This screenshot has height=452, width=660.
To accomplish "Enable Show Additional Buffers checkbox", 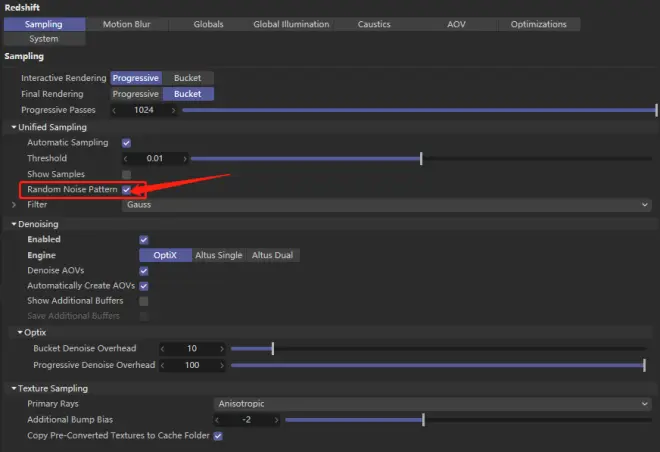I will click(x=144, y=301).
